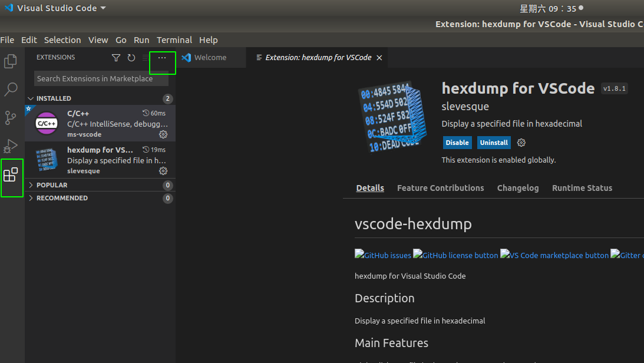Open the Explorer view in activity bar

point(11,61)
